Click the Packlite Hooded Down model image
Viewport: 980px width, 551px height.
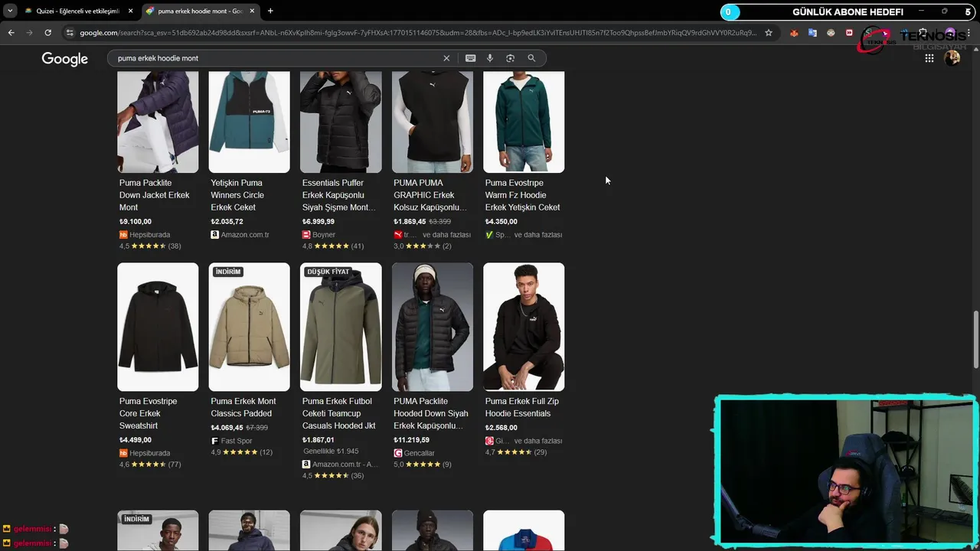433,327
